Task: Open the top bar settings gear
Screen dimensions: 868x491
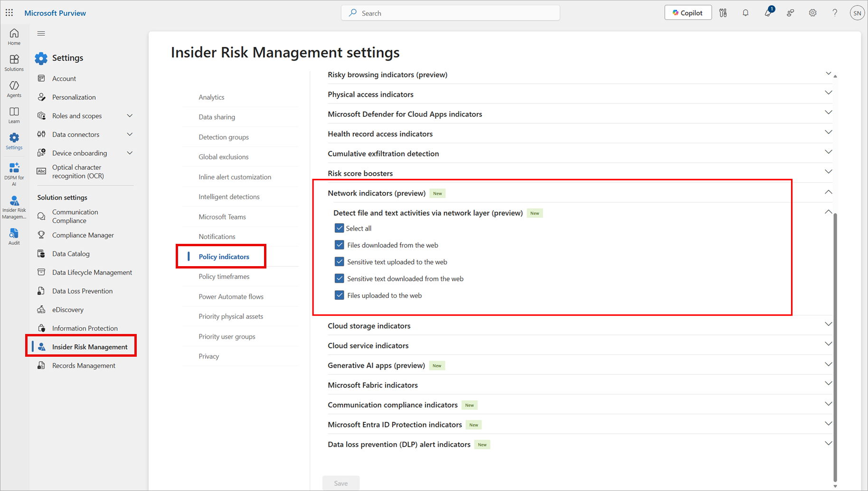Action: (813, 13)
